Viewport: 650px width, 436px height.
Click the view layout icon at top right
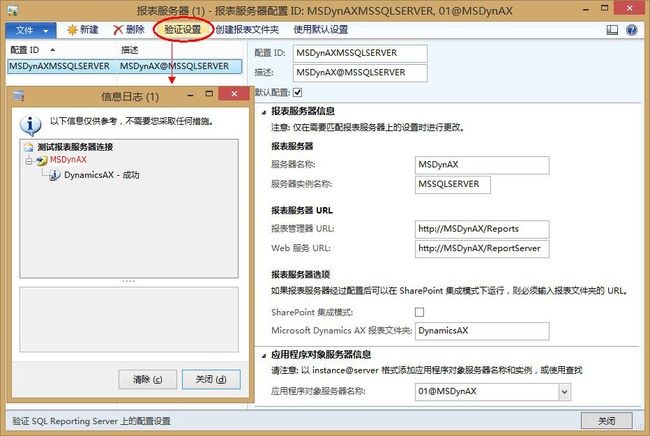(x=612, y=30)
